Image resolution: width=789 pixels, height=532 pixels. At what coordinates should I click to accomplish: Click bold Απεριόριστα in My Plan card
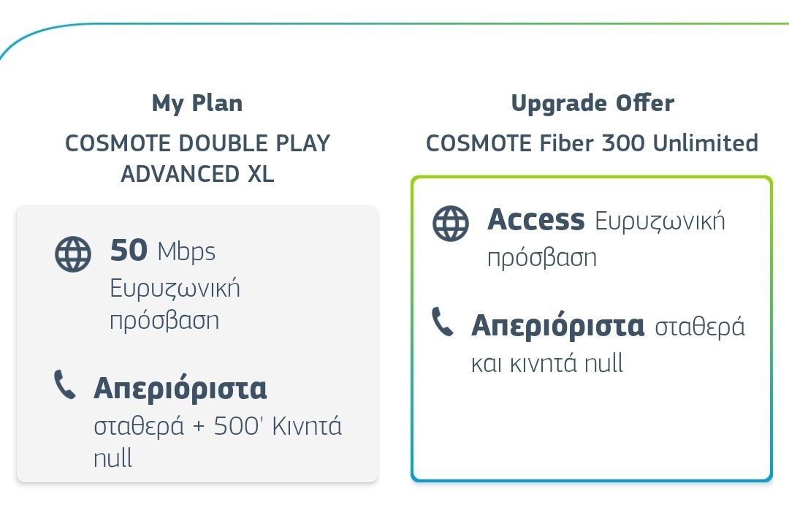pos(180,389)
